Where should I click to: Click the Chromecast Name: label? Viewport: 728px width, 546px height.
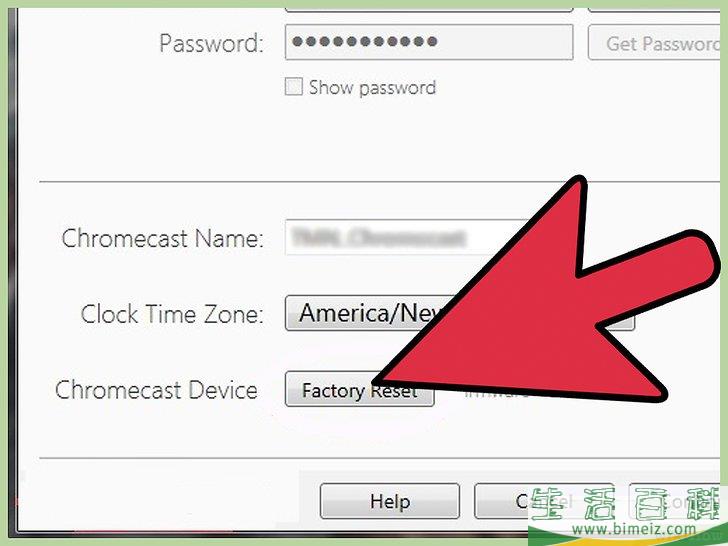(x=162, y=239)
